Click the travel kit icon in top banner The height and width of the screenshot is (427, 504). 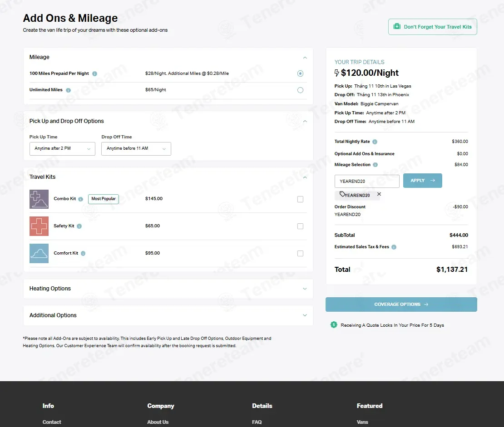[x=397, y=26]
